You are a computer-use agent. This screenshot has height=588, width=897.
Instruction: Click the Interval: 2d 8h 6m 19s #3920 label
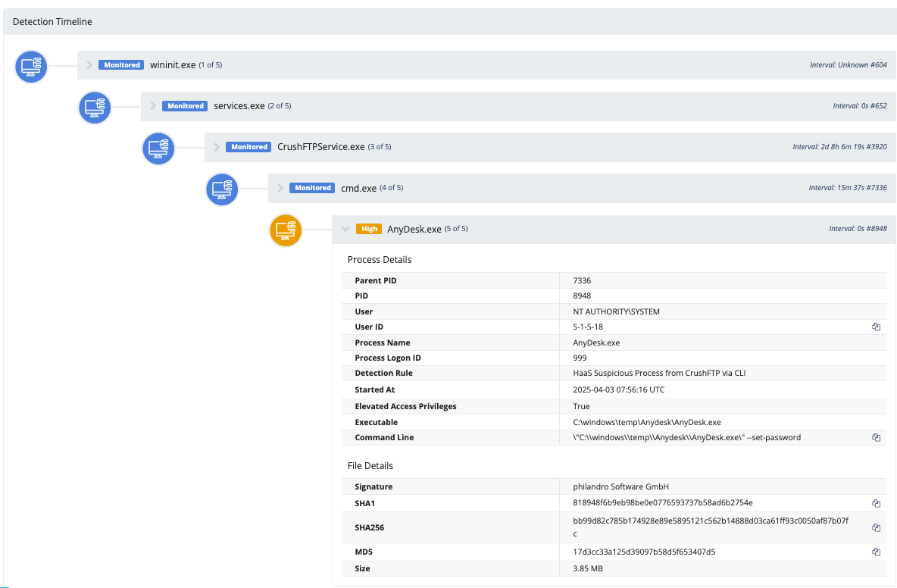click(x=839, y=147)
